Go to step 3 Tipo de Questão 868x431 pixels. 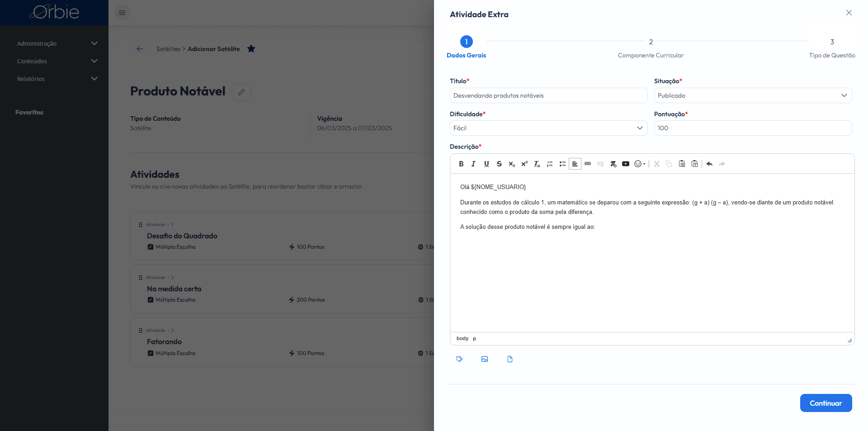click(x=832, y=48)
